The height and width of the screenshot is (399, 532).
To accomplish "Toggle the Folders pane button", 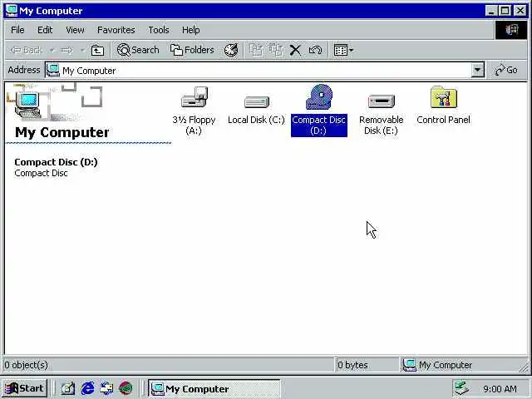I will 192,50.
